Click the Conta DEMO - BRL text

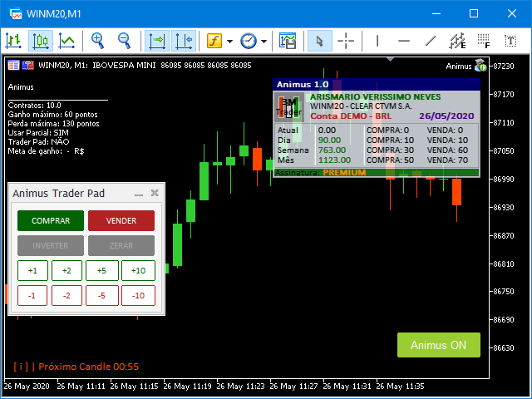pos(351,116)
